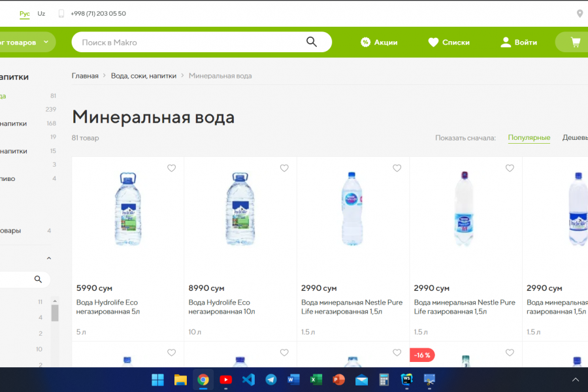
Task: Select sidebar category with count 168
Action: pos(28,123)
